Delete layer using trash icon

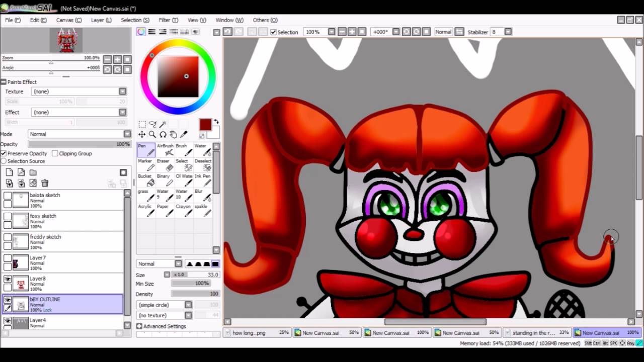[45, 184]
